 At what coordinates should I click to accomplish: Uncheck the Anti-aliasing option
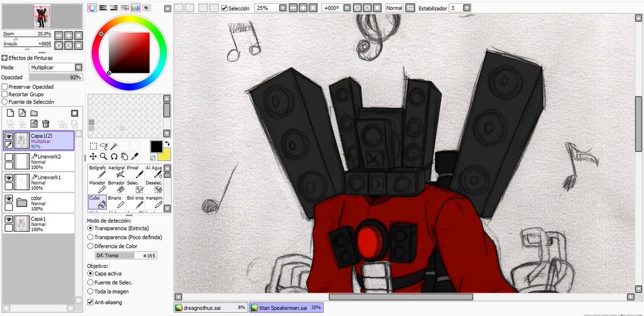91,302
